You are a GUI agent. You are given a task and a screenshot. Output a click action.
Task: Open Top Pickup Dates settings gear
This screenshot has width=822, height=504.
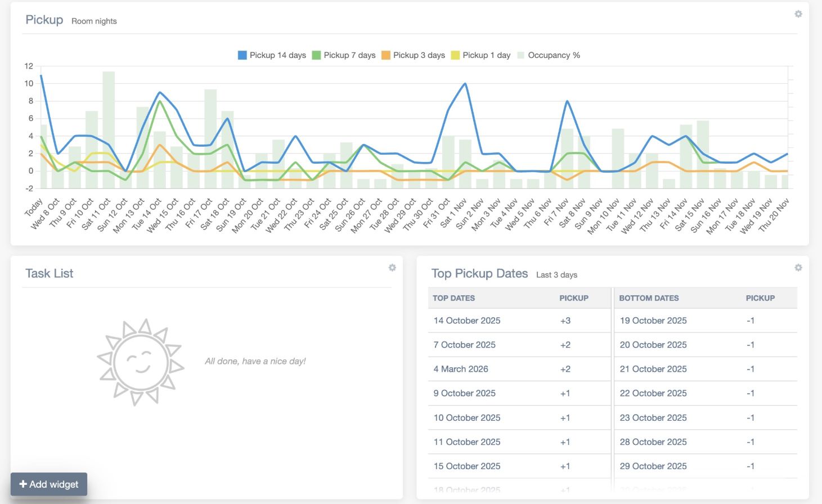pyautogui.click(x=798, y=268)
